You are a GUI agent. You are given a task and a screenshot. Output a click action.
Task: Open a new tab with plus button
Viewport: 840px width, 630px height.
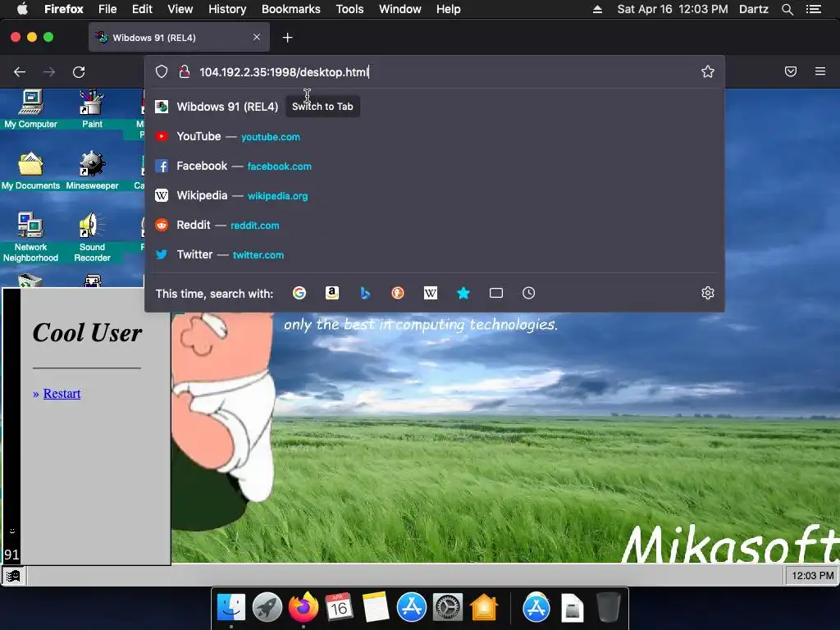pyautogui.click(x=288, y=38)
